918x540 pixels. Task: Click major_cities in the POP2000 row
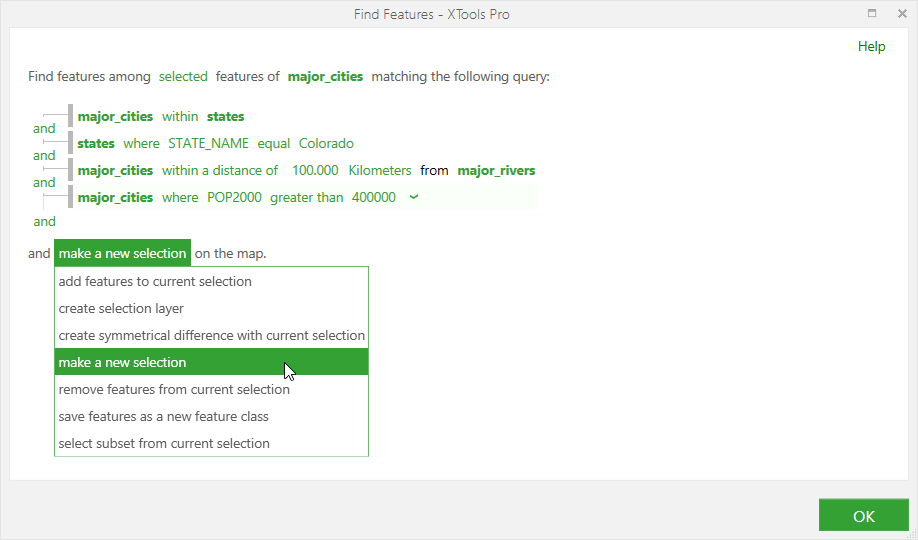115,197
